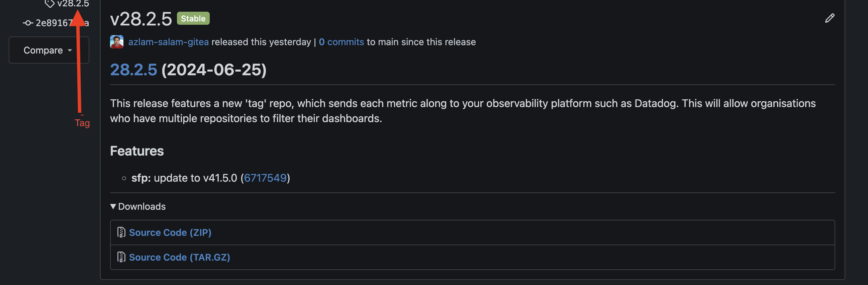Click the Features heading
This screenshot has width=868, height=285.
coord(137,151)
